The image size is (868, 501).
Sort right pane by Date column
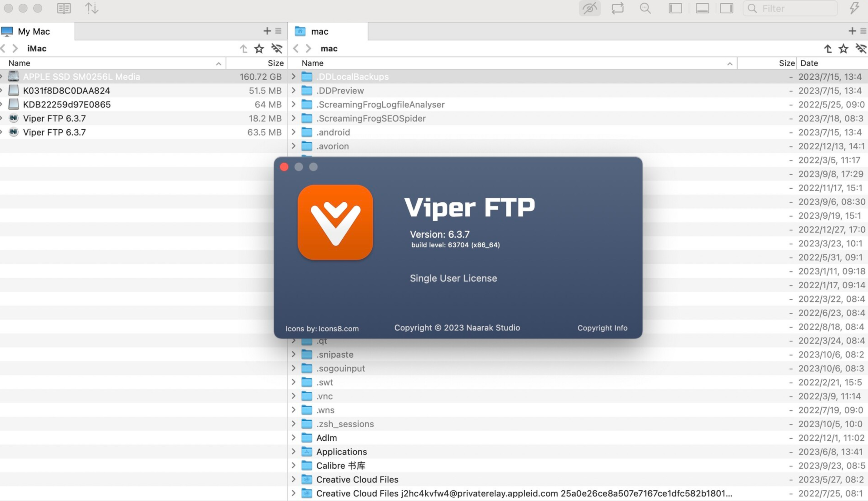coord(832,63)
